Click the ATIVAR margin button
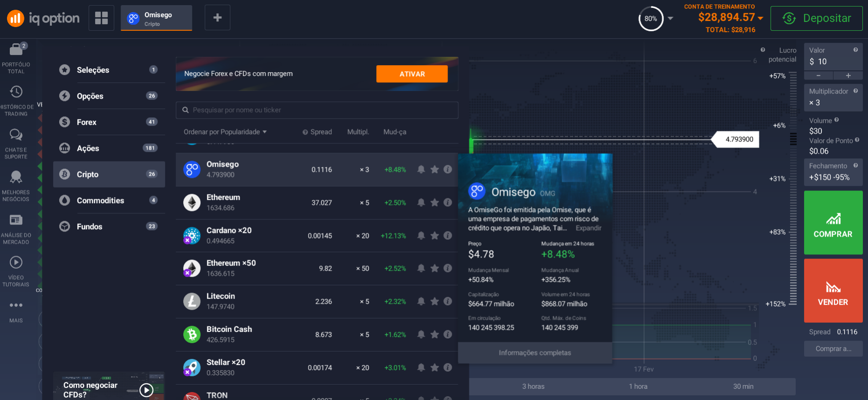This screenshot has height=400, width=868. point(412,74)
